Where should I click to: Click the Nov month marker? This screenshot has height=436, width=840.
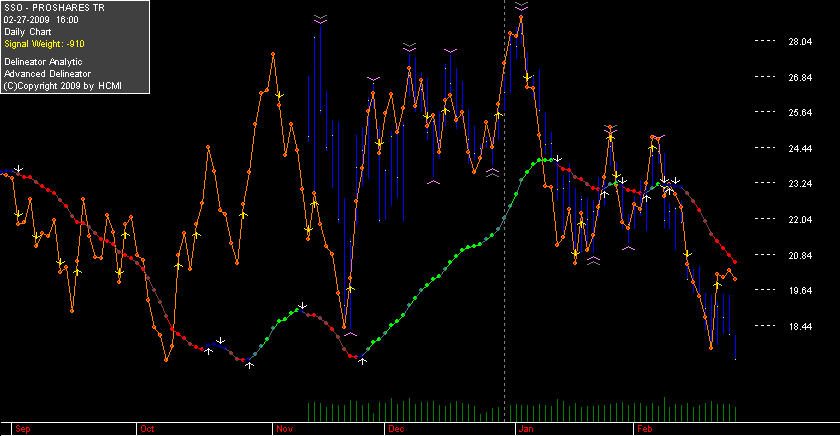pos(284,429)
